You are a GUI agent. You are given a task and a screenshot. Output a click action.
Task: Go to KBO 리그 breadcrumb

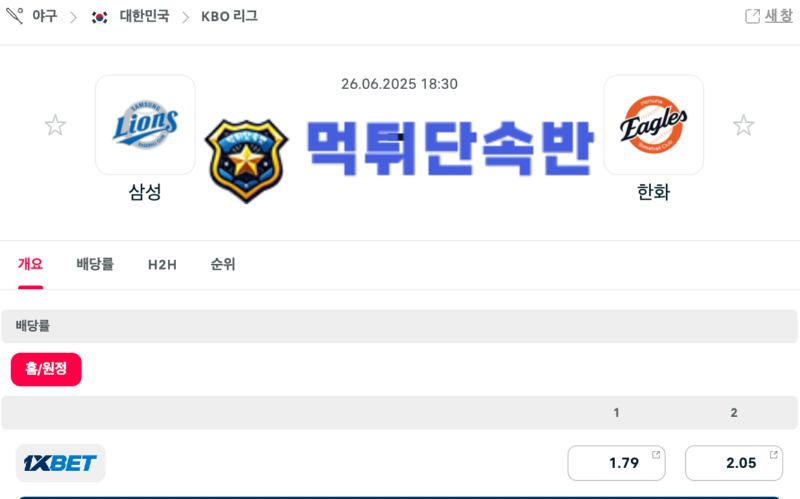pos(230,16)
